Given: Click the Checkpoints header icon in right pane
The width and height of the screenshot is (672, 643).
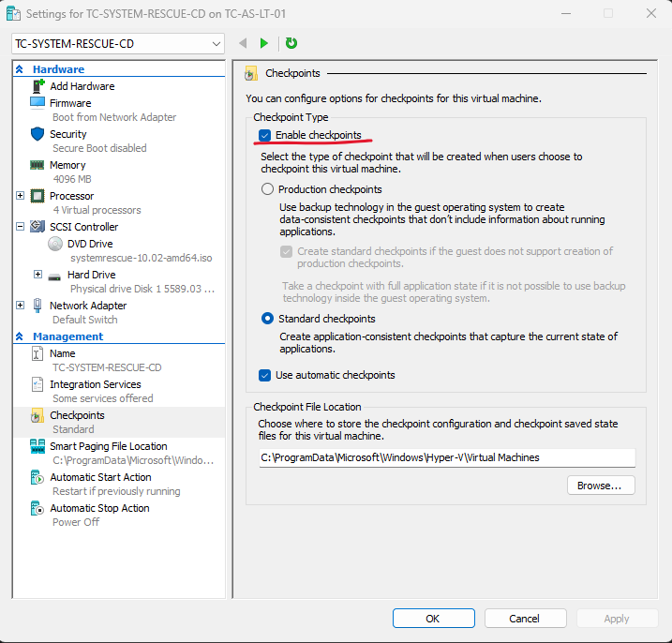Looking at the screenshot, I should (x=251, y=73).
